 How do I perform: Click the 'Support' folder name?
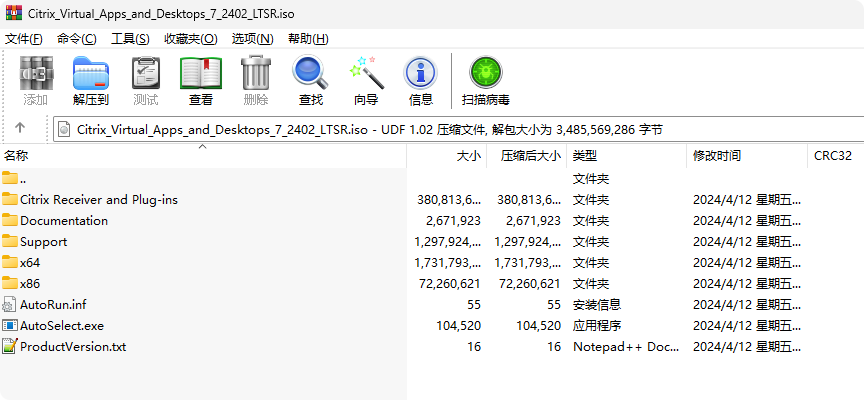44,241
